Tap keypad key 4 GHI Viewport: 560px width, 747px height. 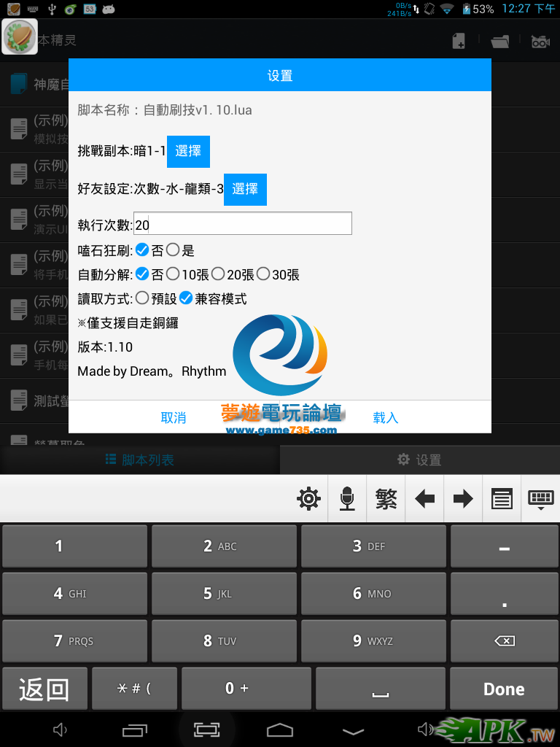pyautogui.click(x=75, y=594)
